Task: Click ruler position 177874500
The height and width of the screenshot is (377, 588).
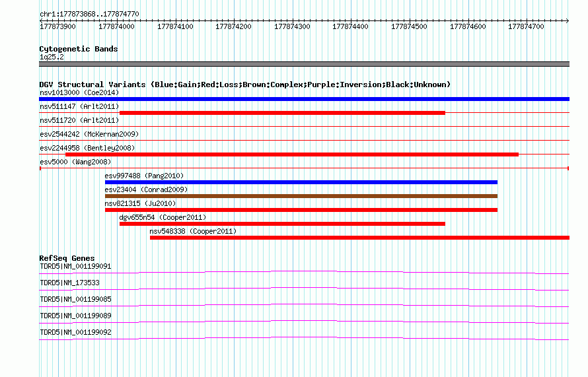Action: click(409, 26)
